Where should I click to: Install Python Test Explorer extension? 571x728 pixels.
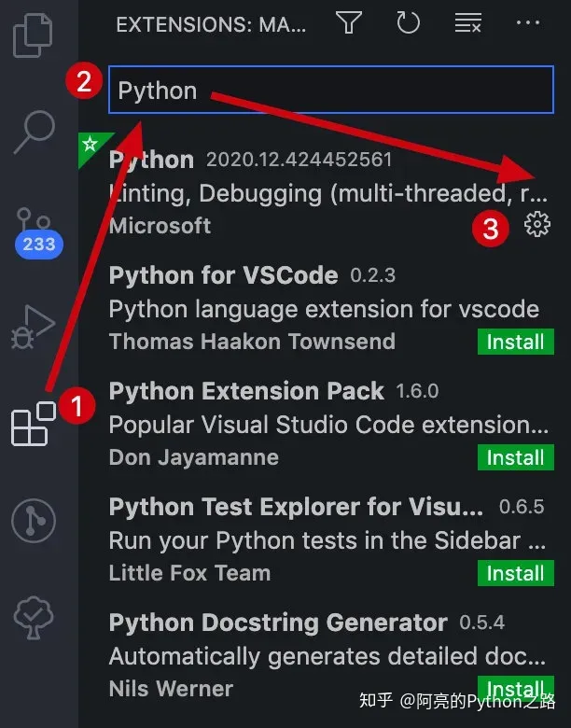[515, 573]
